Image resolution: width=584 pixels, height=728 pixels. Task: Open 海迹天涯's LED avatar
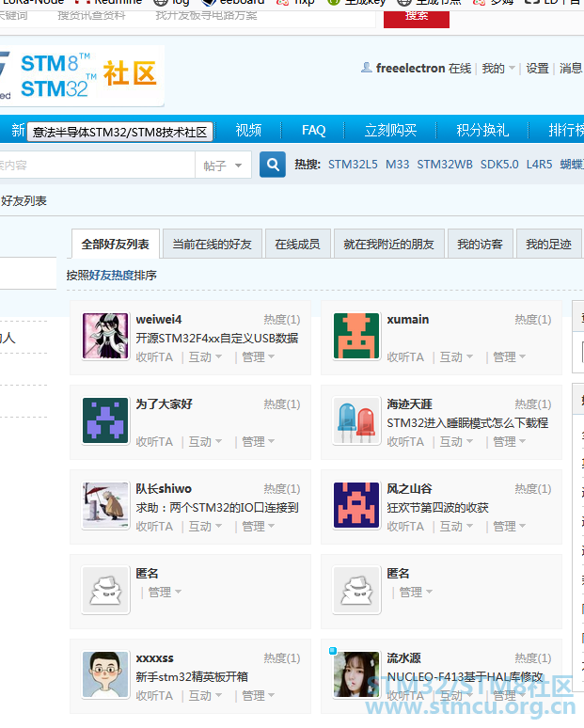(x=356, y=420)
